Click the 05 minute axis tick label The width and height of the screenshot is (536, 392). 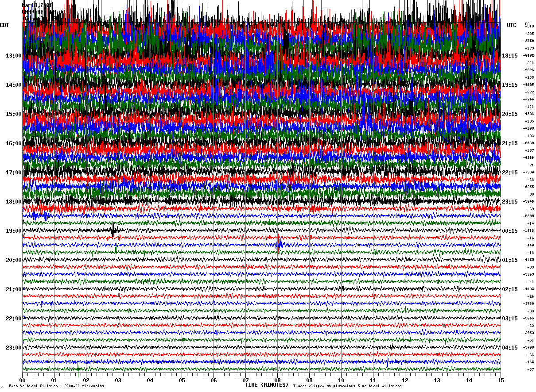point(182,380)
